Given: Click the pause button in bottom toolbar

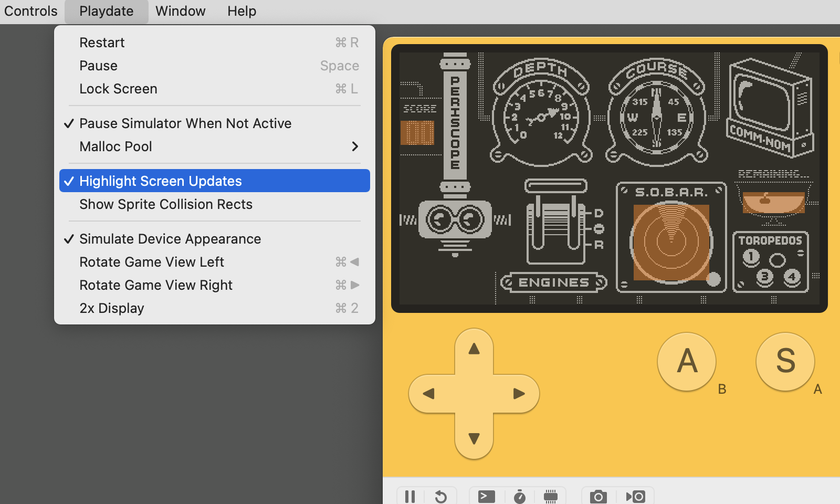Looking at the screenshot, I should coord(410,496).
